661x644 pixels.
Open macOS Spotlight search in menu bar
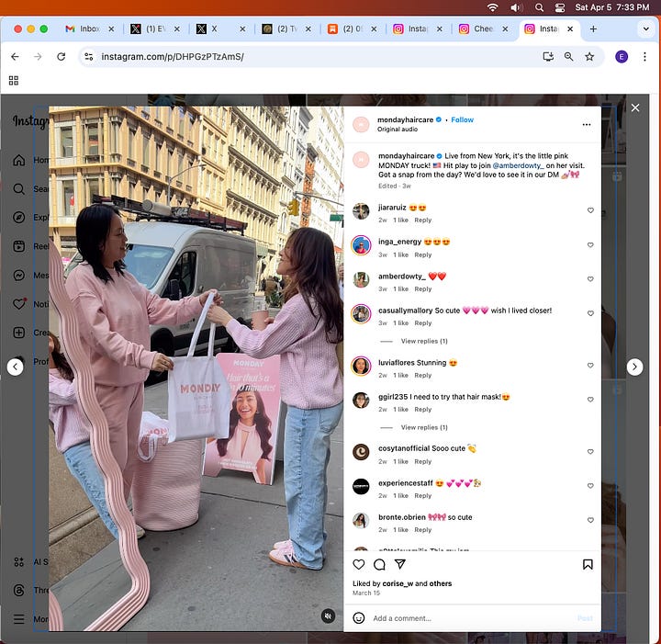point(539,7)
